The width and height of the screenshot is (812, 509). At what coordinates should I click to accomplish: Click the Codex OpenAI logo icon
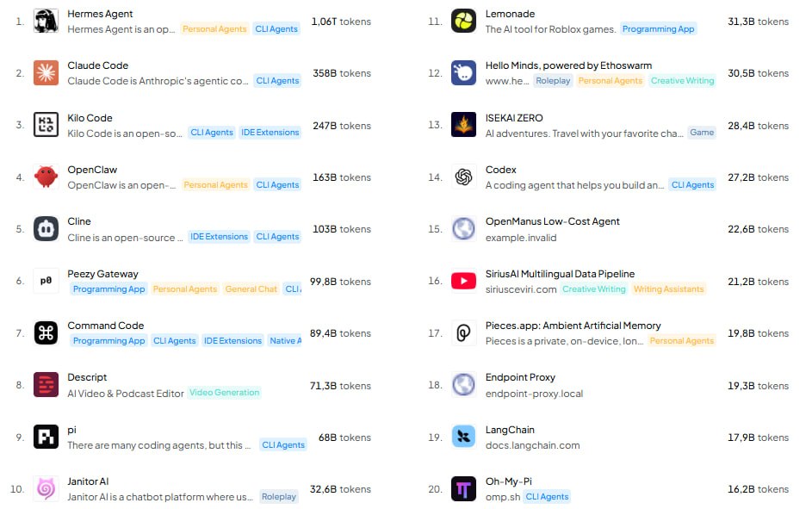(x=463, y=177)
